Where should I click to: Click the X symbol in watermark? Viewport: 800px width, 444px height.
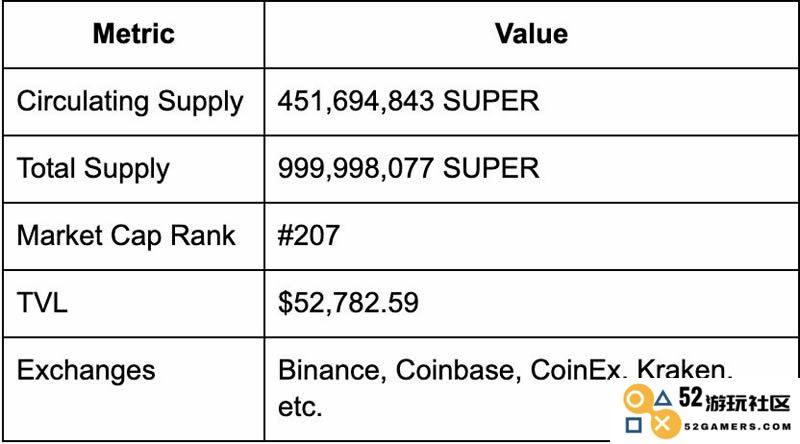click(662, 424)
